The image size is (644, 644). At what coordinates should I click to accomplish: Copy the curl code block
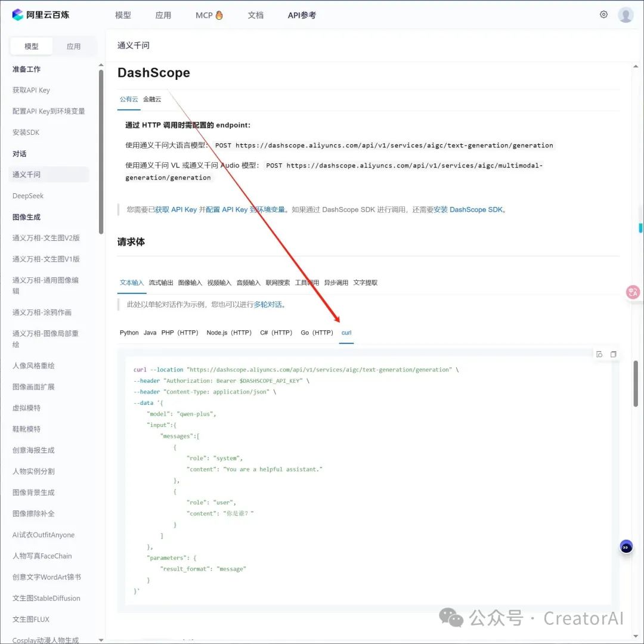click(613, 354)
